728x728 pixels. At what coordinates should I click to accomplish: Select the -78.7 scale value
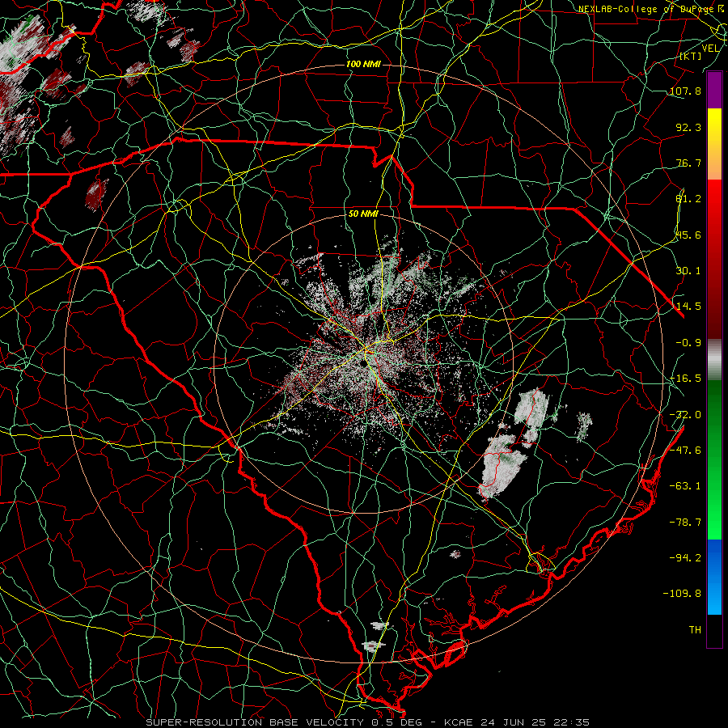point(685,523)
